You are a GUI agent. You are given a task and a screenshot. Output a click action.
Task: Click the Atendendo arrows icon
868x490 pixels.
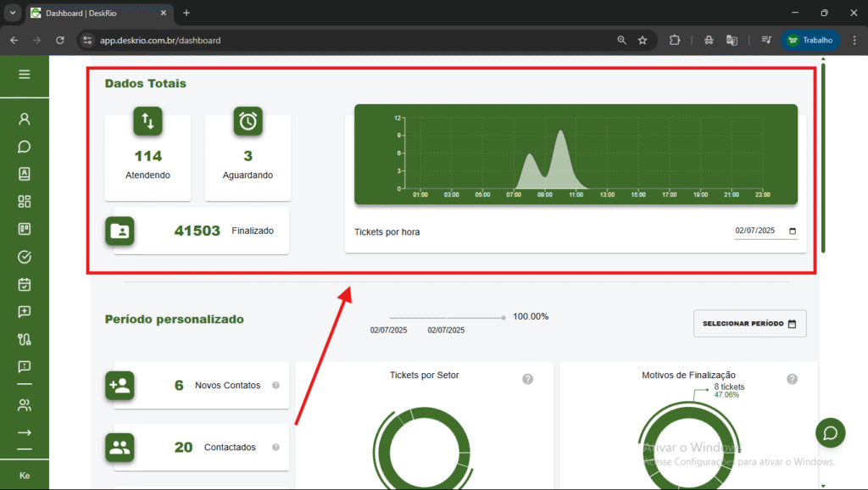[147, 121]
